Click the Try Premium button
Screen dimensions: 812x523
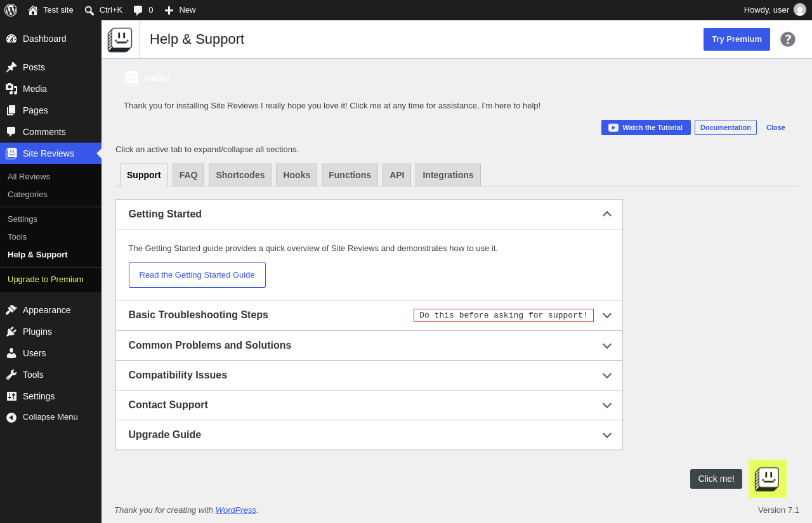tap(737, 39)
